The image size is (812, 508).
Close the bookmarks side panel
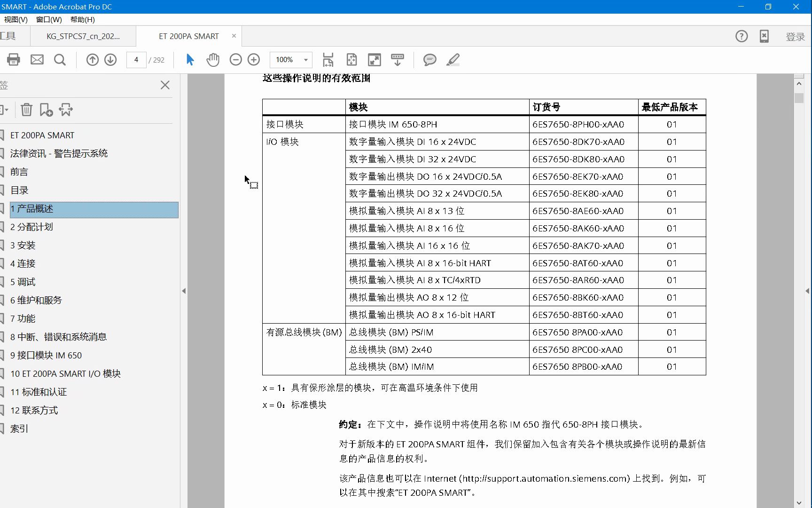pos(165,85)
